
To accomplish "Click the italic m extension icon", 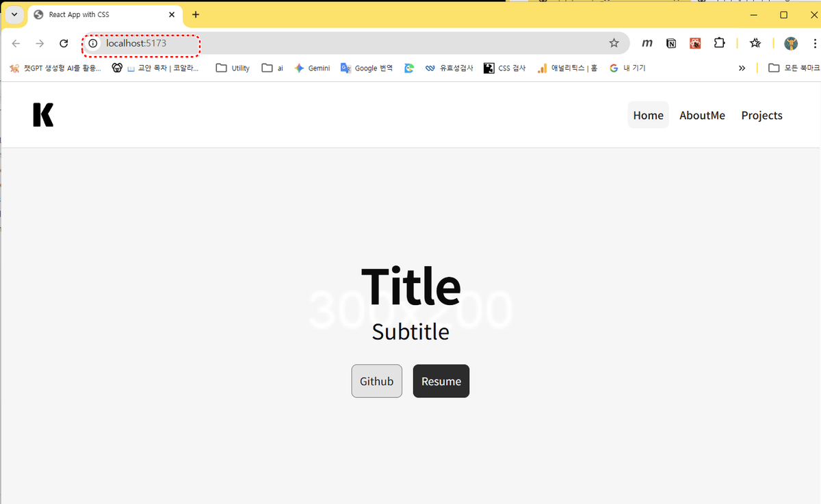I will click(647, 43).
